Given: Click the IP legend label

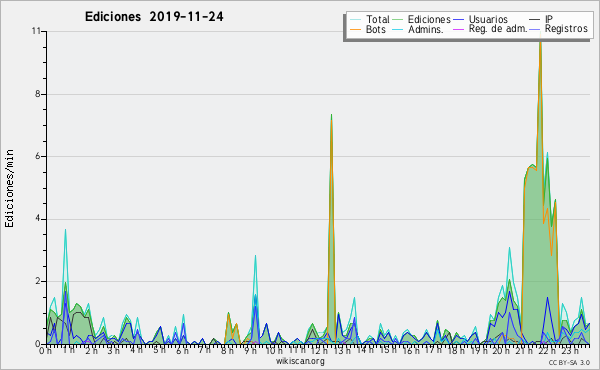Looking at the screenshot, I should [x=549, y=19].
